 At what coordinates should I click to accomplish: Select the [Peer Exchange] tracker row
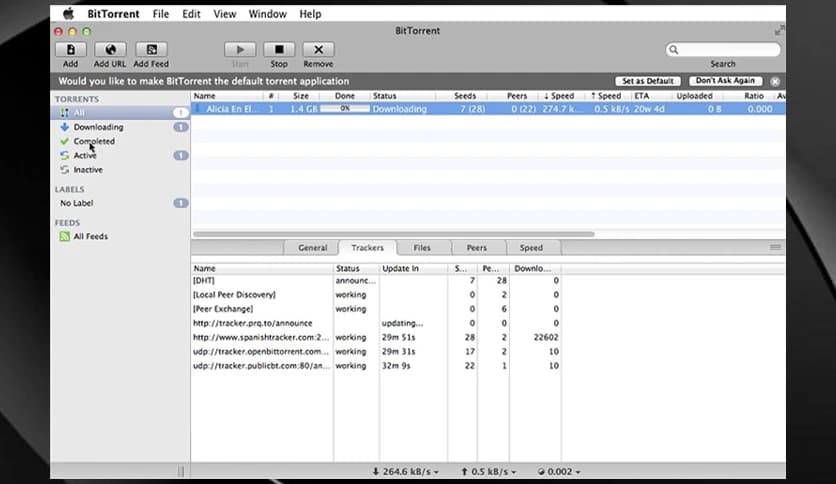click(x=376, y=309)
